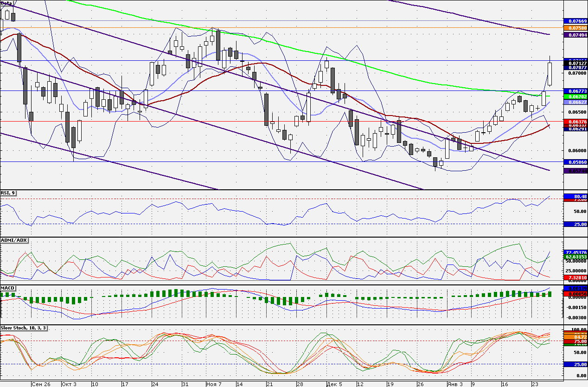Select the green 62.63153 ADX value tag
Image resolution: width=588 pixels, height=387 pixels.
[x=575, y=256]
